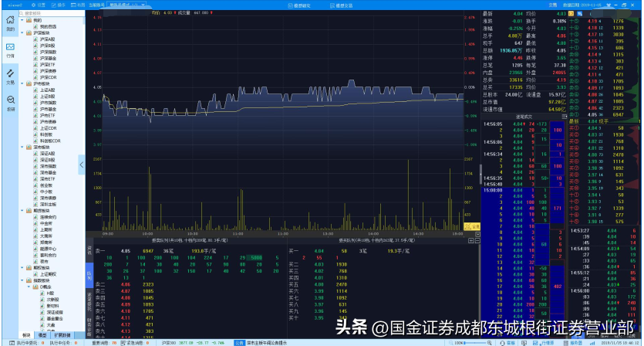This screenshot has height=346, width=644.
Task: Collapse the 沪深板块 tree folder
Action: tap(22, 33)
